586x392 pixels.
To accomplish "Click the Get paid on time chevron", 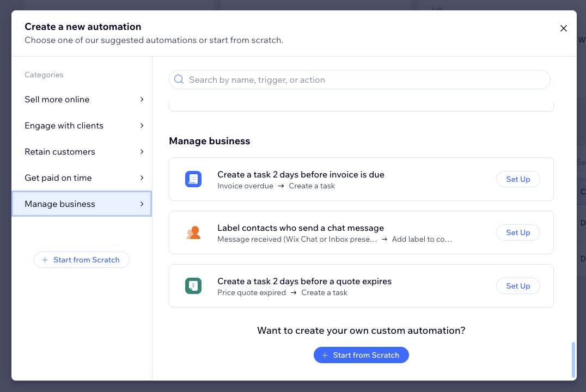I will click(142, 178).
